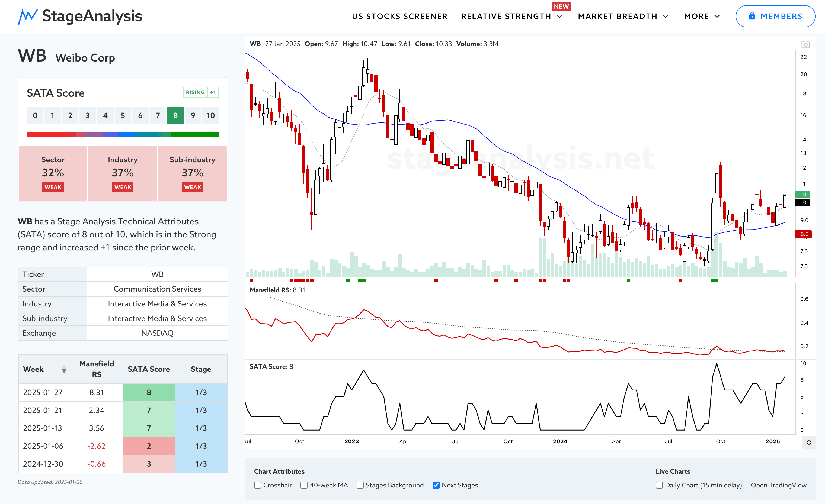Click the red 8.3 price label on axis
825x504 pixels.
(803, 234)
